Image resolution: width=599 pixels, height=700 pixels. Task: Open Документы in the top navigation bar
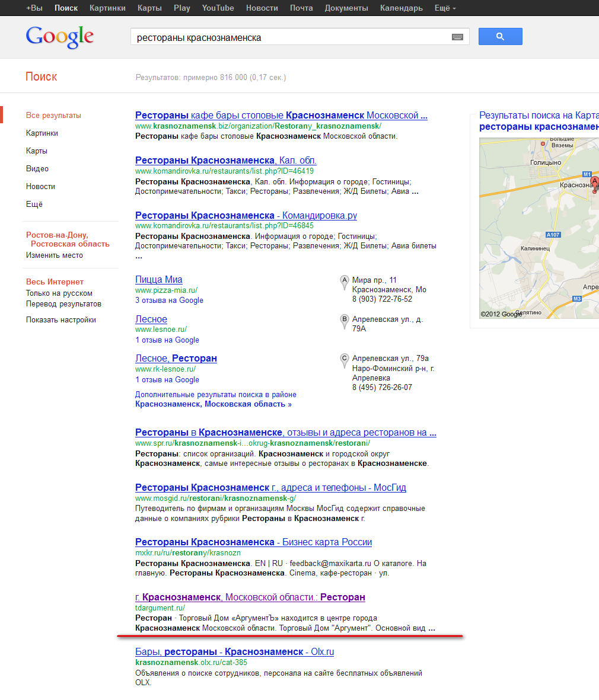pos(346,8)
